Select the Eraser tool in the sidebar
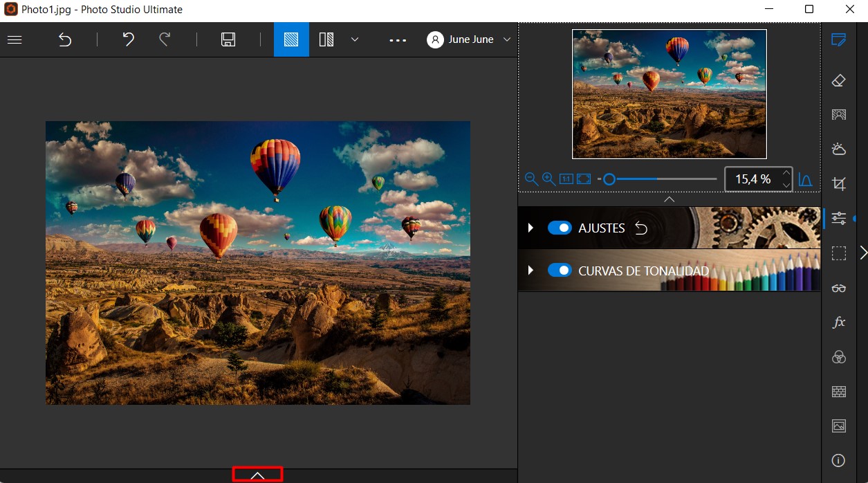Image resolution: width=868 pixels, height=483 pixels. pos(839,80)
